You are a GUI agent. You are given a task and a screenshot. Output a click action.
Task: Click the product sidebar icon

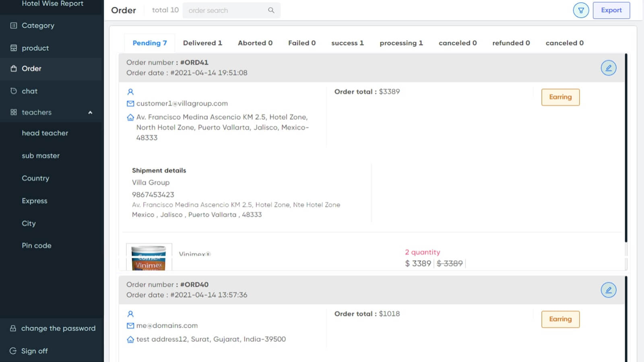tap(14, 48)
